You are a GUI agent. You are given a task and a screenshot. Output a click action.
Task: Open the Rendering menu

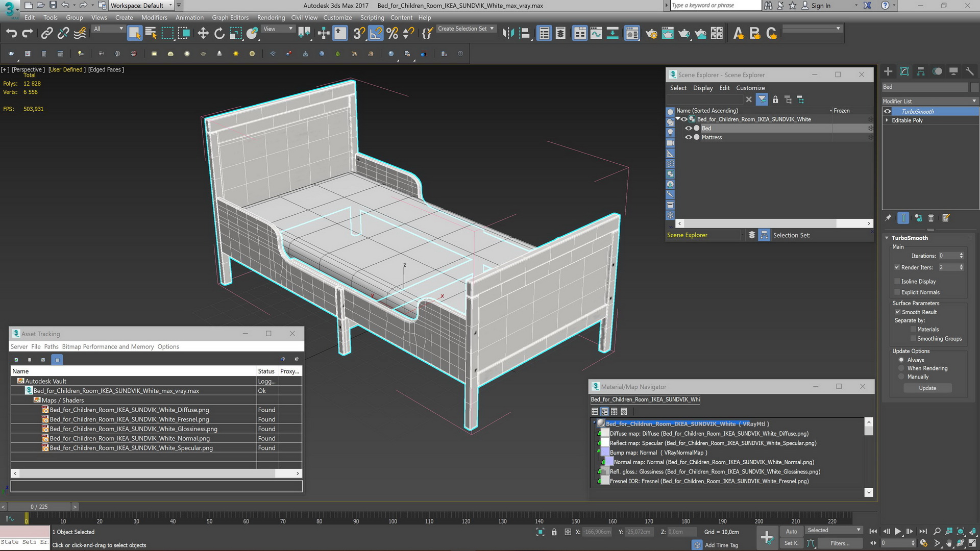271,17
